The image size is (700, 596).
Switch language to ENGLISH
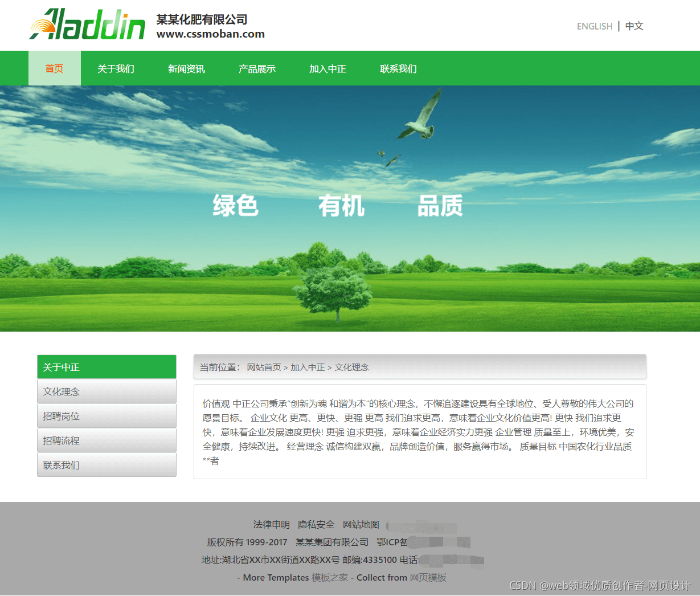pyautogui.click(x=594, y=26)
